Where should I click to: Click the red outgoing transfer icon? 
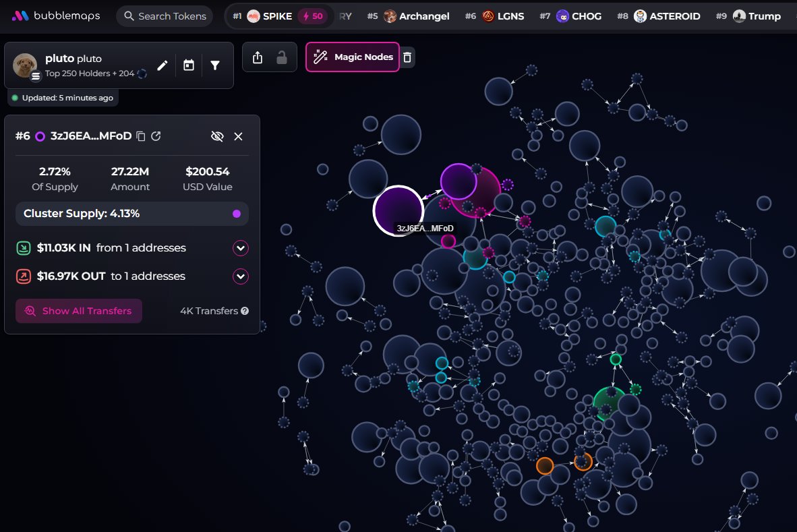coord(24,276)
